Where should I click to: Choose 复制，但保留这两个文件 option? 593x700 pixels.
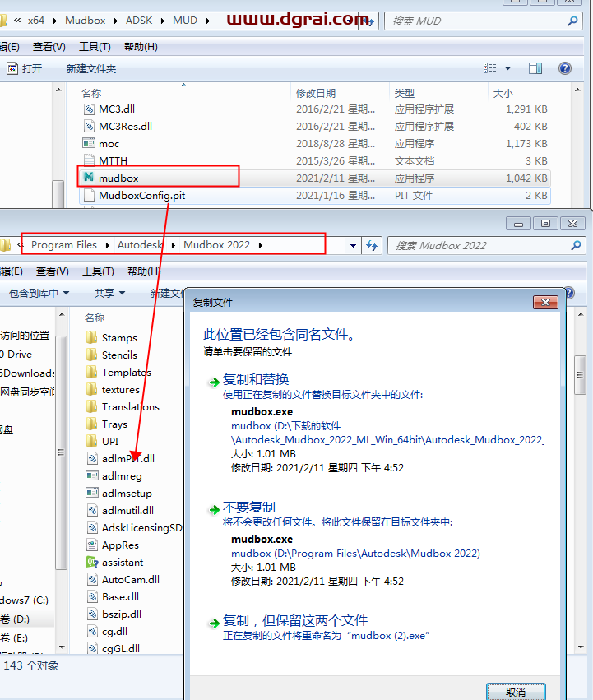[295, 620]
